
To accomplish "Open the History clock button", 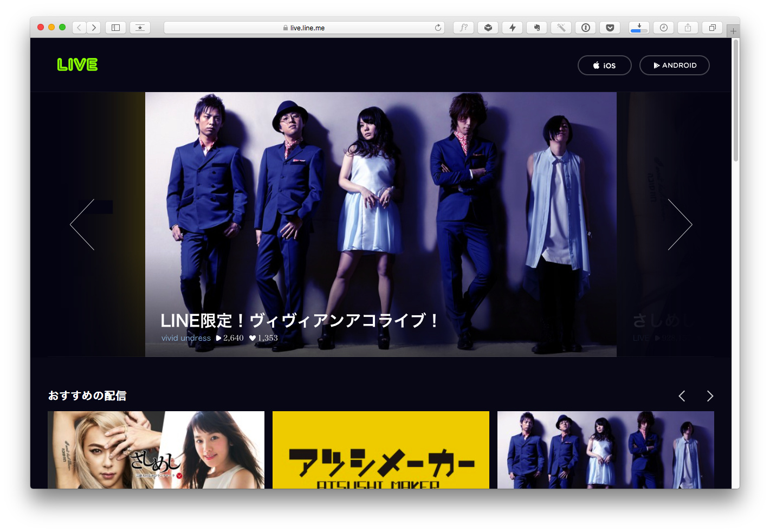I will (663, 28).
